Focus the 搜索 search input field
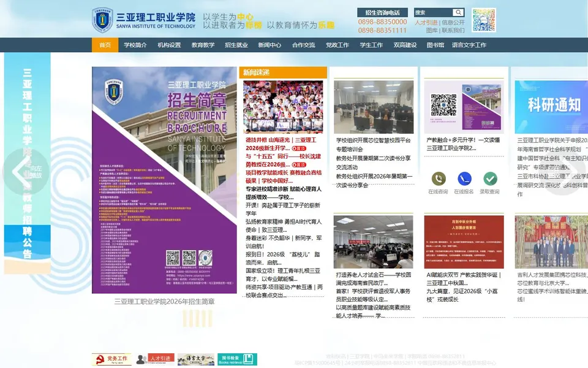This screenshot has width=588, height=368. pyautogui.click(x=434, y=12)
